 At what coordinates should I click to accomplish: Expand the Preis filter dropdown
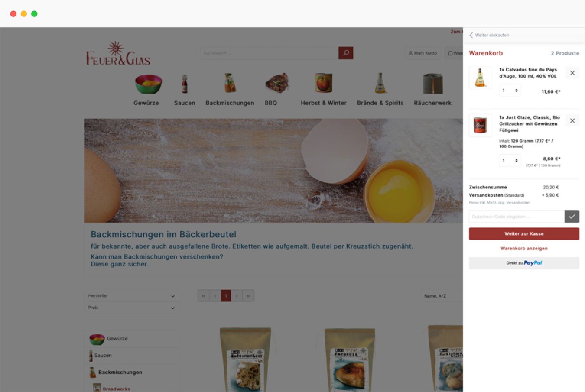(x=131, y=308)
